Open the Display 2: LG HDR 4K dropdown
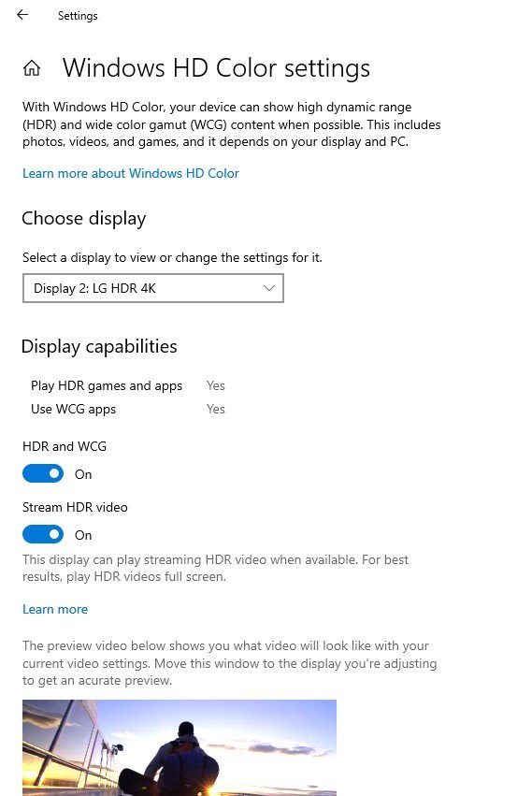This screenshot has height=796, width=532. [x=152, y=288]
